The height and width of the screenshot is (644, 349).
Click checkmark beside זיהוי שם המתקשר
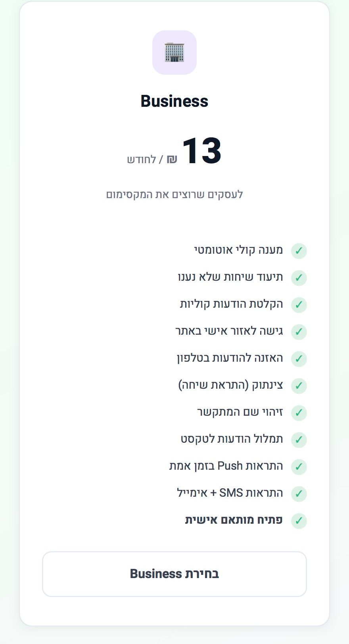299,413
